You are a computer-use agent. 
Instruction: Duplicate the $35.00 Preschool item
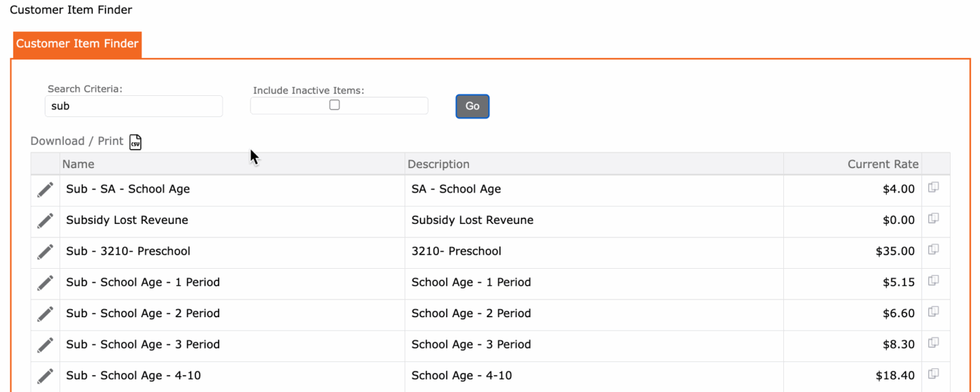click(933, 250)
